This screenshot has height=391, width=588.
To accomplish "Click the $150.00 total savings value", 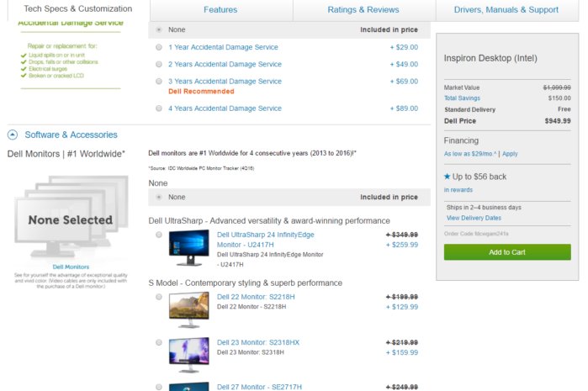I will [x=559, y=98].
